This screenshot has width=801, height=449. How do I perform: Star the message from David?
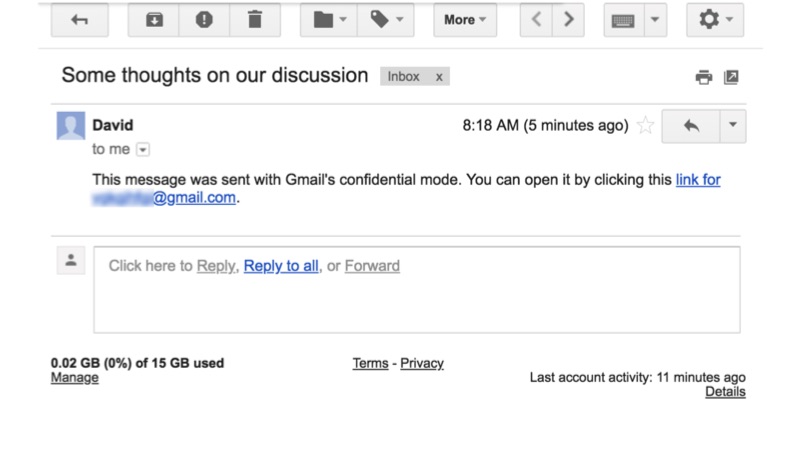point(646,126)
